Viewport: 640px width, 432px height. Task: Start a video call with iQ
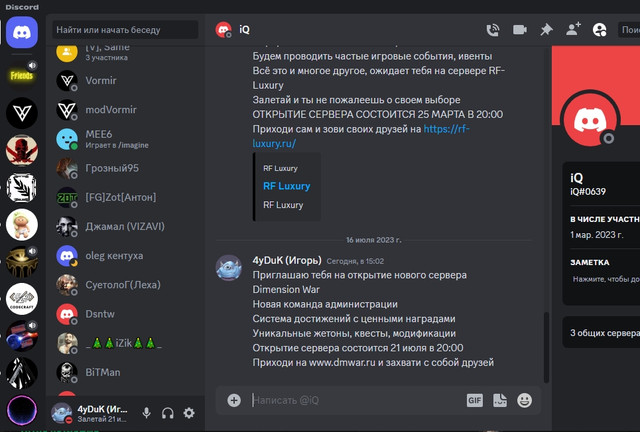520,30
